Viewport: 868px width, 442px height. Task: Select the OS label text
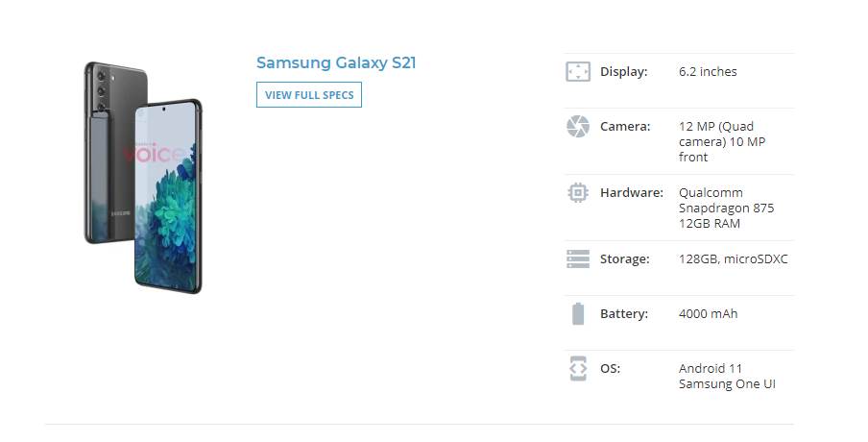pyautogui.click(x=610, y=369)
